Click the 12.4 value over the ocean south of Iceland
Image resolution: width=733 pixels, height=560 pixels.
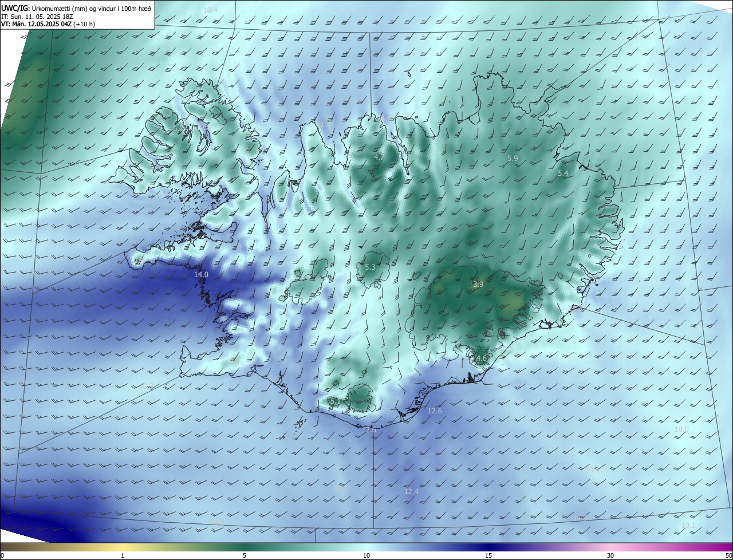point(411,492)
